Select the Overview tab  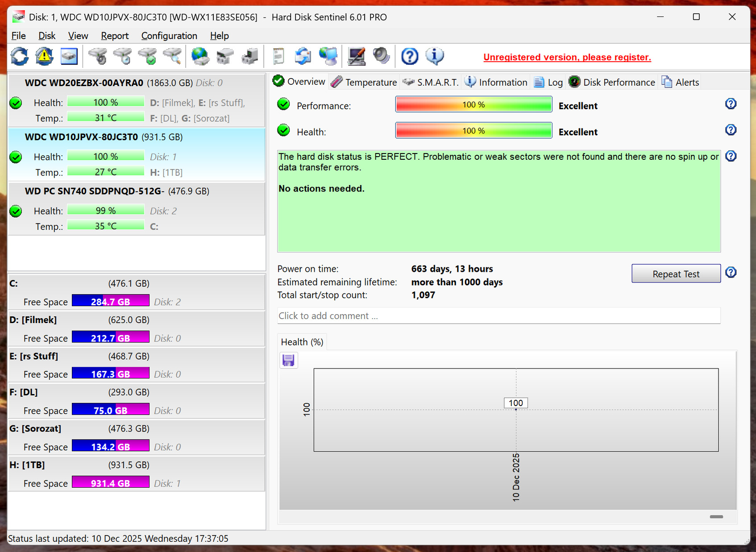tap(299, 82)
